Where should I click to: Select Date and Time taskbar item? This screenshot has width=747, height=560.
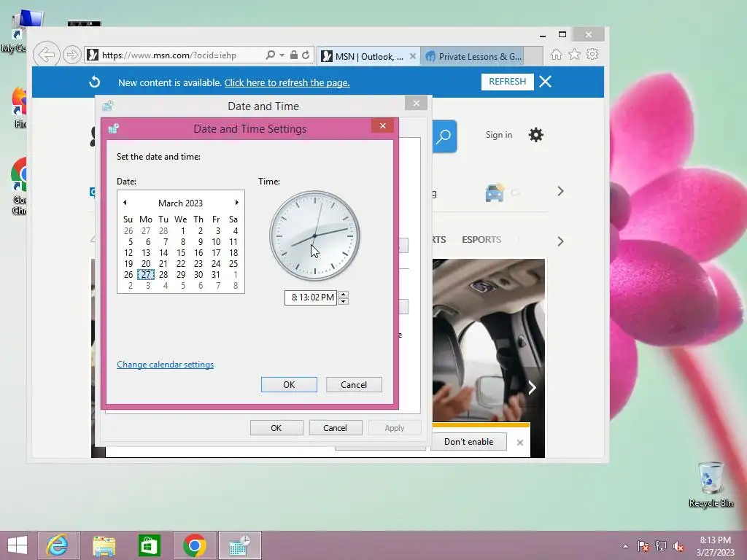(x=239, y=545)
